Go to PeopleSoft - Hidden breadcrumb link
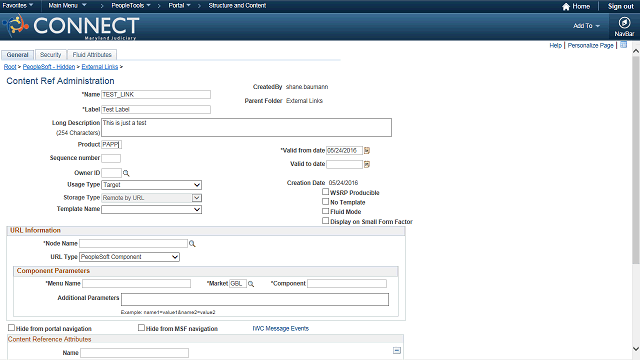 coord(49,67)
